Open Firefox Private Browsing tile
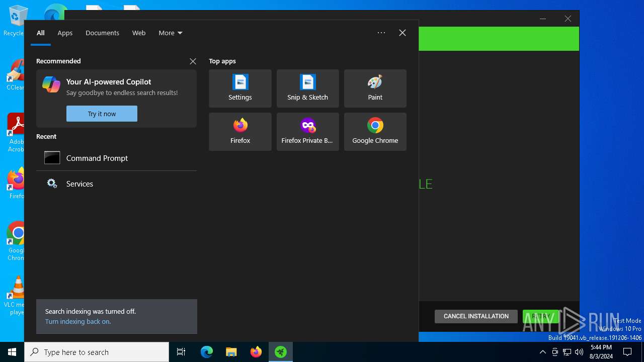The height and width of the screenshot is (362, 644). tap(307, 132)
